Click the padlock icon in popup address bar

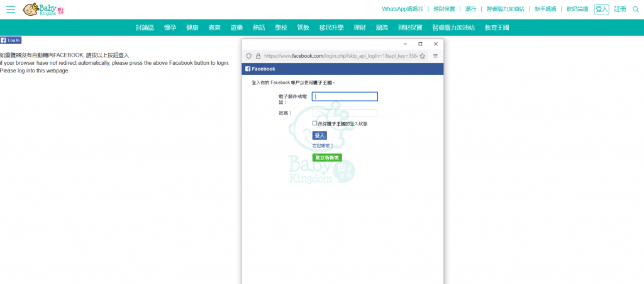[x=258, y=56]
